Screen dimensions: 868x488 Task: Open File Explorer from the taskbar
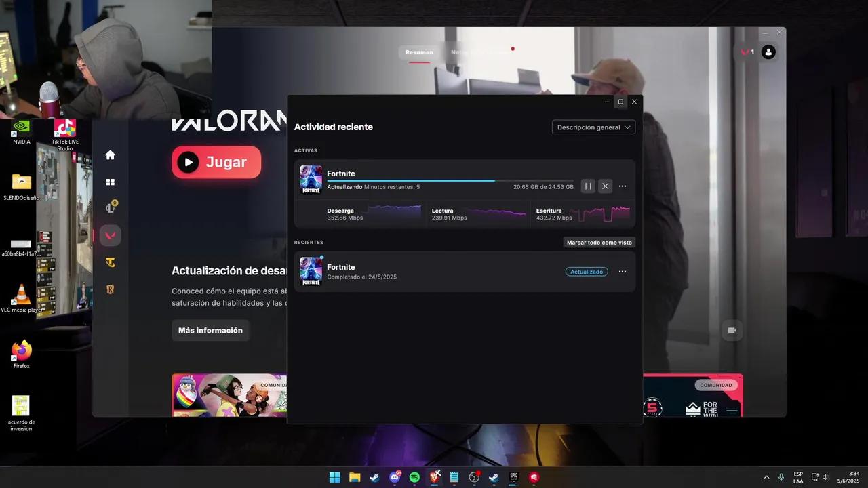pos(354,477)
